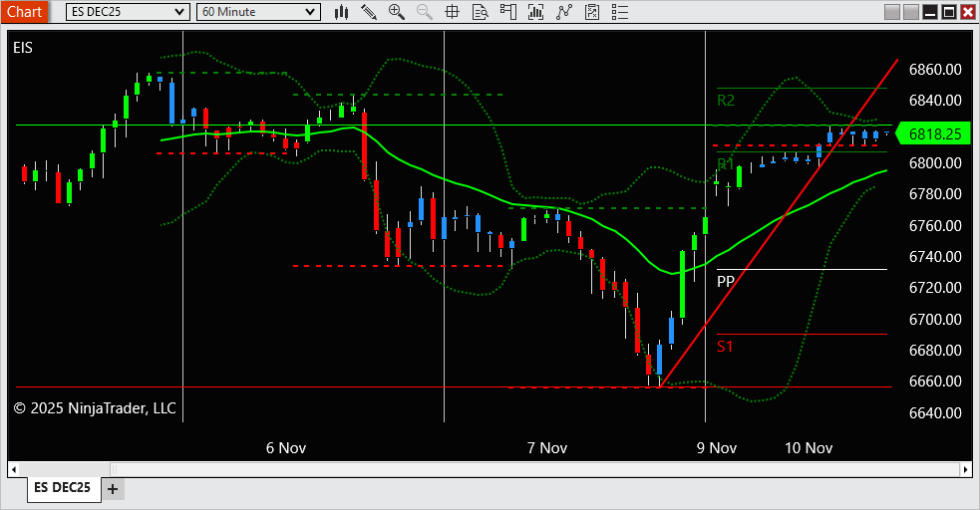Click the second gray link square in title bar
The image size is (980, 510).
[911, 12]
